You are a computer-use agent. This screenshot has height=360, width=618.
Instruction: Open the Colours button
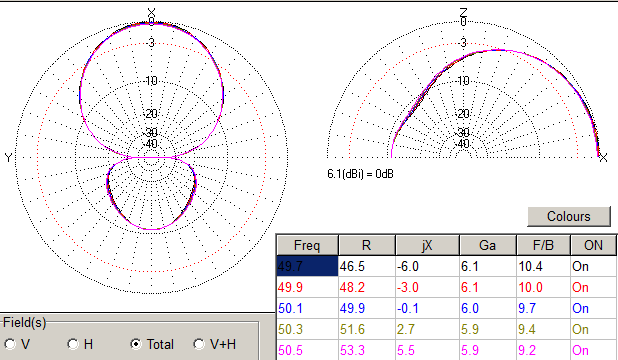pos(569,216)
